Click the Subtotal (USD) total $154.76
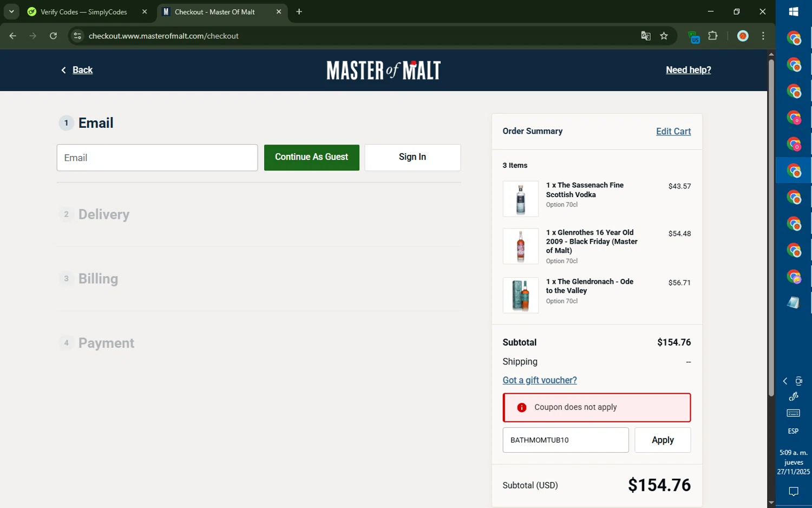812x508 pixels. pos(659,485)
